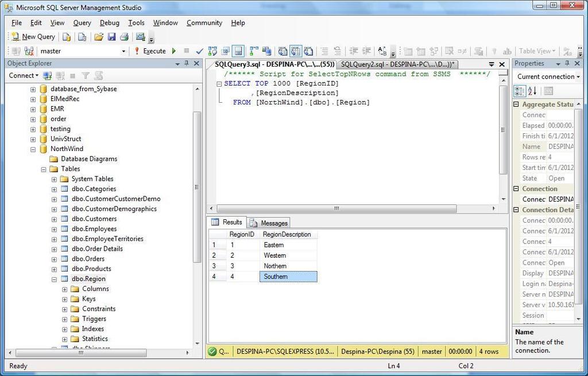Image resolution: width=588 pixels, height=376 pixels.
Task: Click the 'Eastern' result cell
Action: (x=288, y=245)
